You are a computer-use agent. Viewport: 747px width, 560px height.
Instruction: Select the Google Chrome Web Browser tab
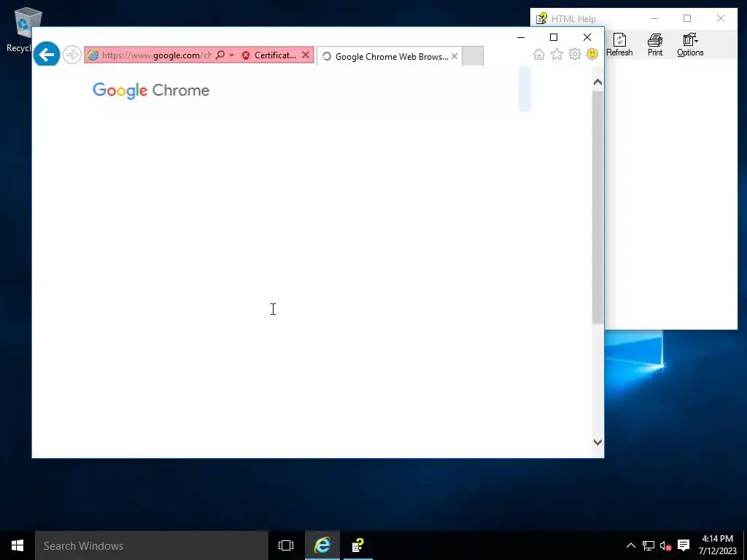click(390, 56)
